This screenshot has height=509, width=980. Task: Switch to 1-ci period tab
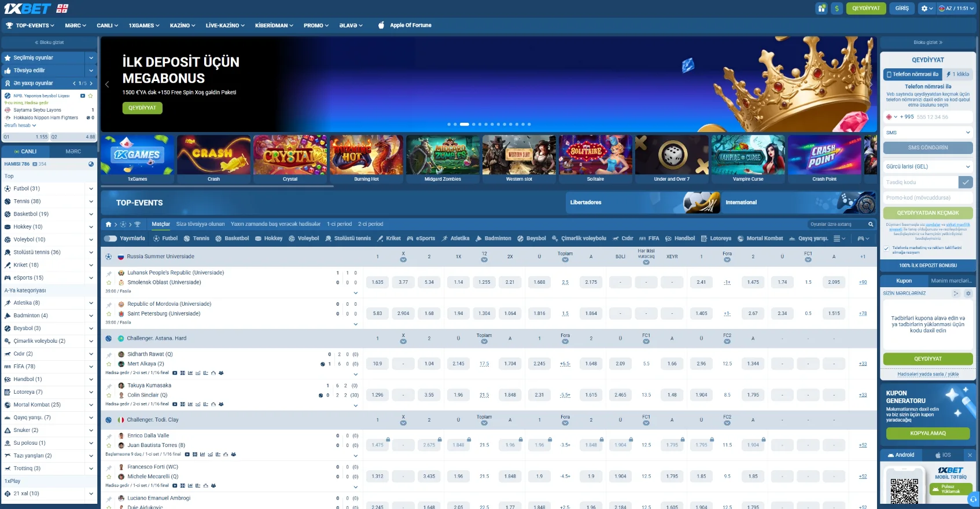click(339, 224)
